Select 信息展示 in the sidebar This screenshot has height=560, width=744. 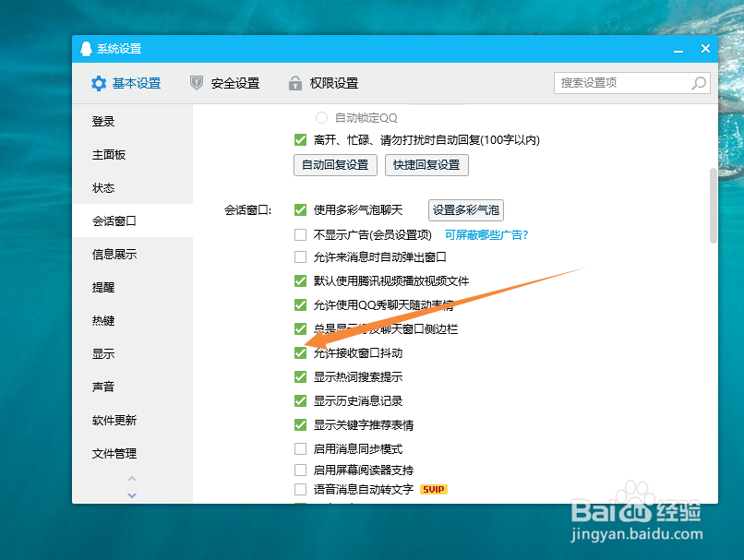pyautogui.click(x=132, y=254)
